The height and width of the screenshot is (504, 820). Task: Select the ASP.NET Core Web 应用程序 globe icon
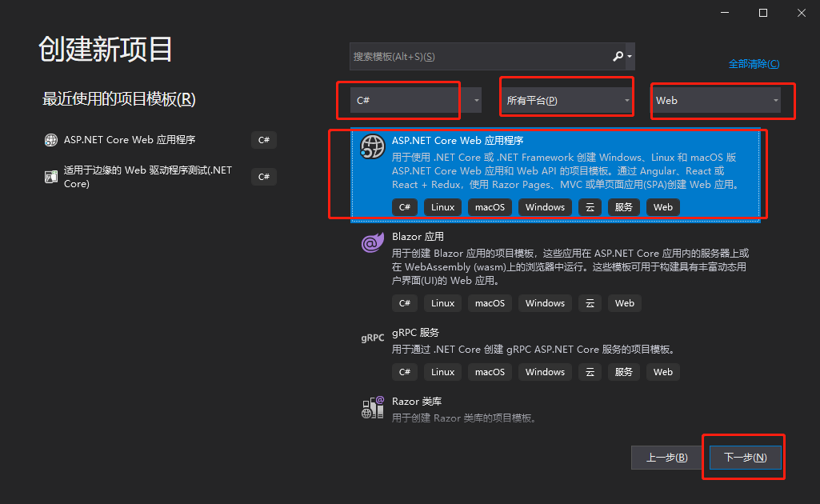372,147
